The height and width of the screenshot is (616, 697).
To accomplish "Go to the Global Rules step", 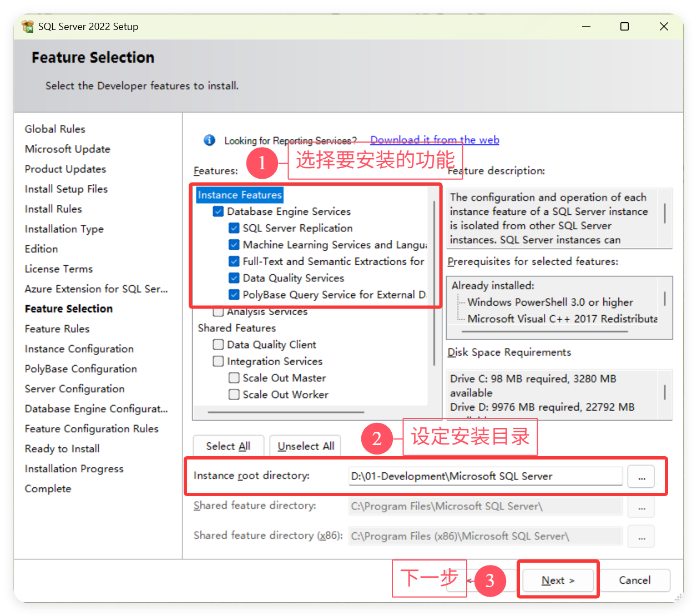I will (55, 129).
